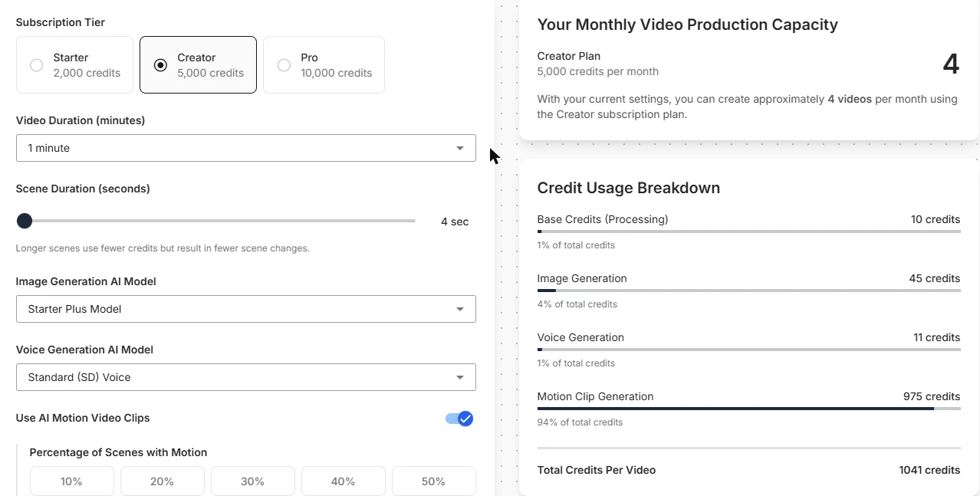Click the '1041 credits' total value
The width and height of the screenshot is (980, 496).
click(929, 470)
